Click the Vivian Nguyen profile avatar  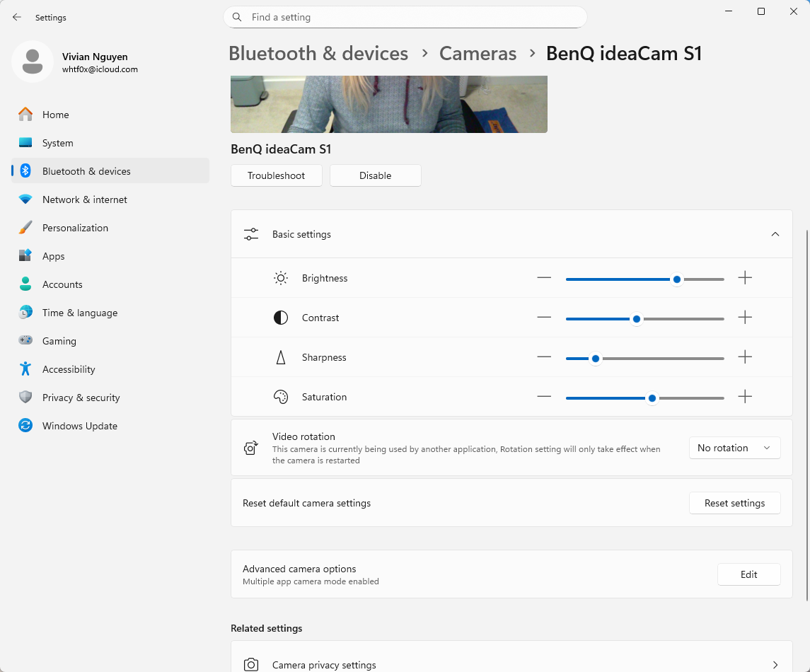[32, 62]
